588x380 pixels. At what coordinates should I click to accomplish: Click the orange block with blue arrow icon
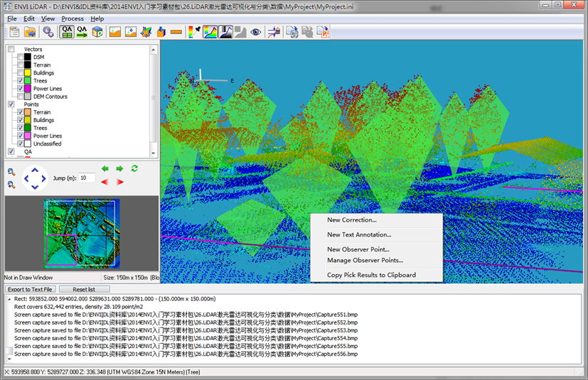click(161, 32)
